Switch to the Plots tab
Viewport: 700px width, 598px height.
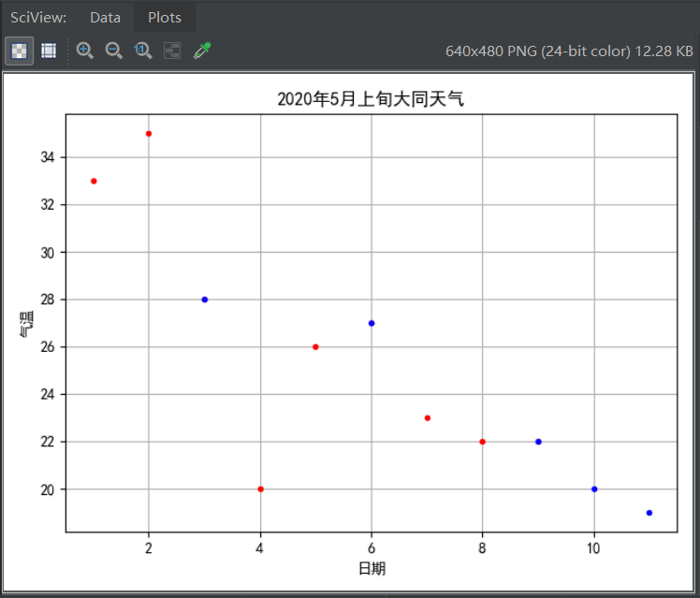pos(165,18)
